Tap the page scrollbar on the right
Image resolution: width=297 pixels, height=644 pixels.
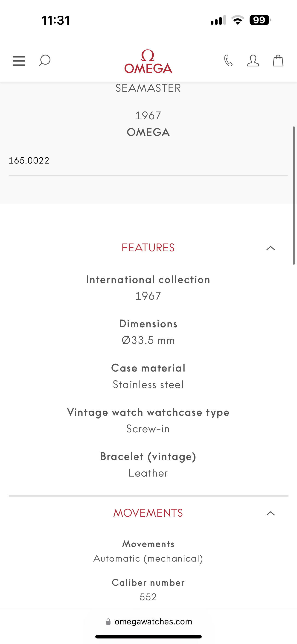tap(294, 195)
